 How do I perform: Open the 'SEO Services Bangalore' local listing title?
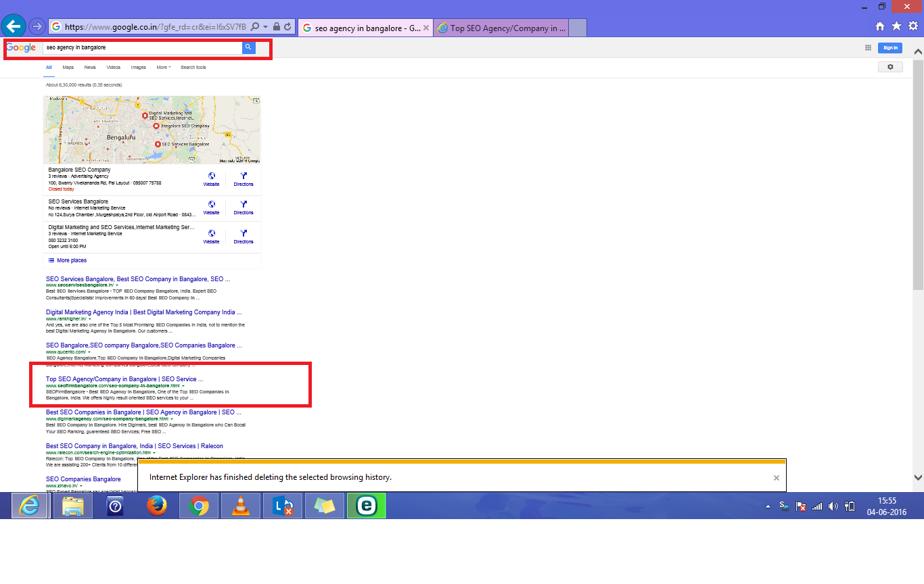coord(78,201)
